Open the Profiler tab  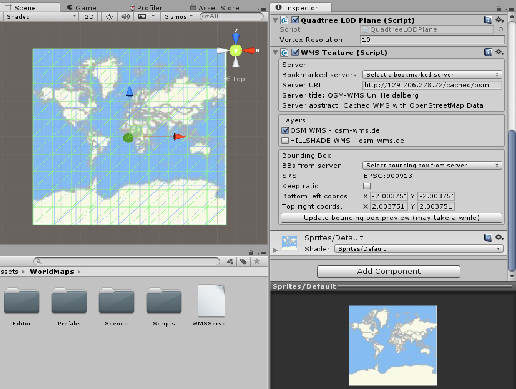[146, 7]
